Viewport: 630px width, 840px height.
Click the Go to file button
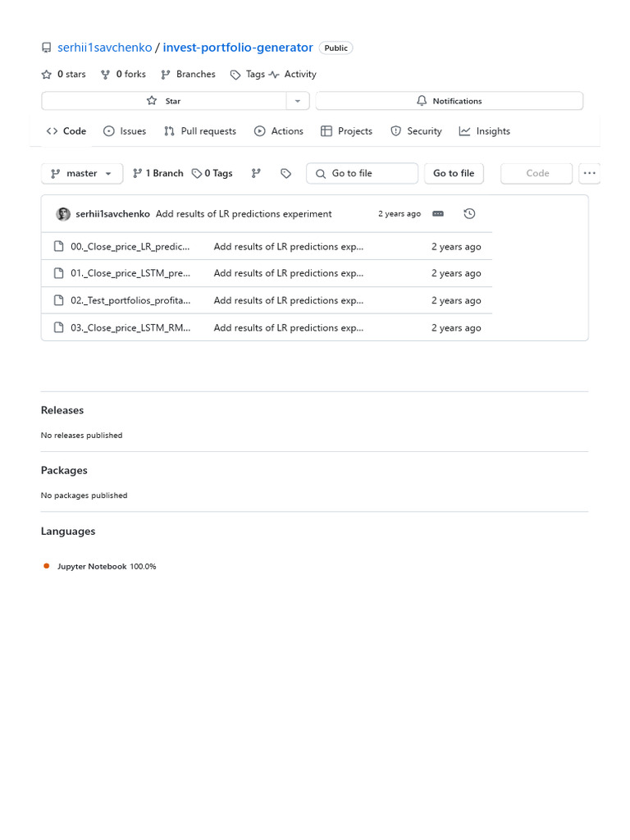pos(454,174)
